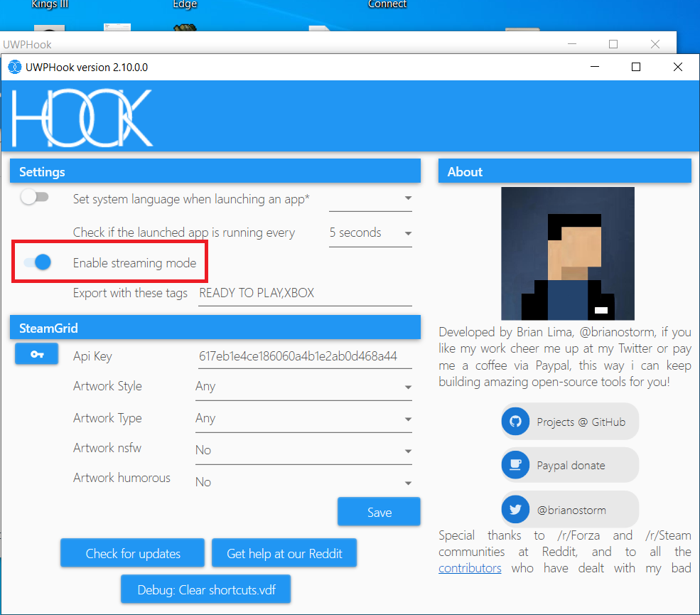Maximize the UWPHook version 2.10.0.0 window
The height and width of the screenshot is (615, 700).
tap(636, 67)
